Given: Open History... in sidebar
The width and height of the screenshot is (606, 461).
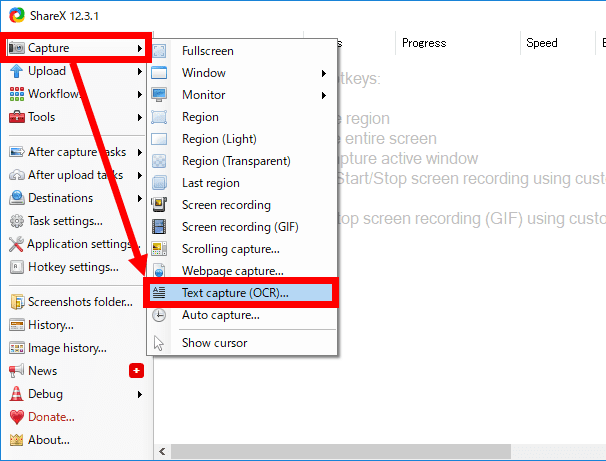Looking at the screenshot, I should (51, 325).
